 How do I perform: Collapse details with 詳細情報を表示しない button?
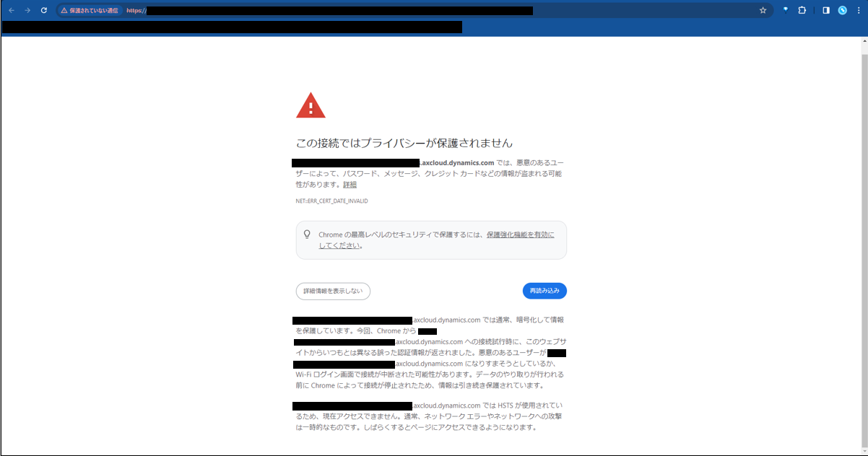point(333,291)
